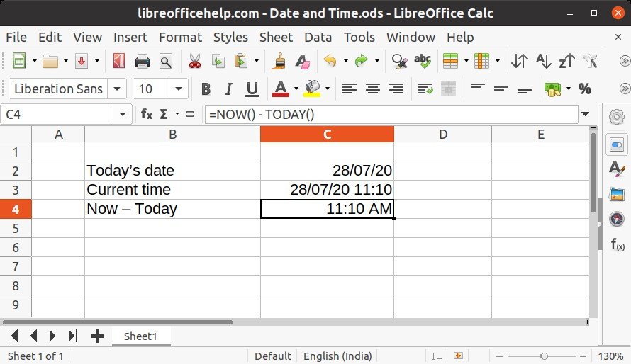Open the sidebar Functions deck
The image size is (631, 364).
coord(618,244)
